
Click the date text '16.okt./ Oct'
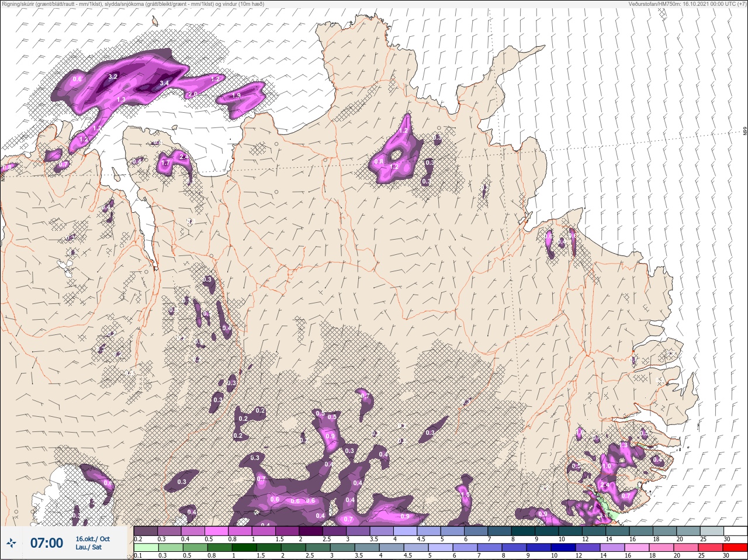[x=92, y=539]
